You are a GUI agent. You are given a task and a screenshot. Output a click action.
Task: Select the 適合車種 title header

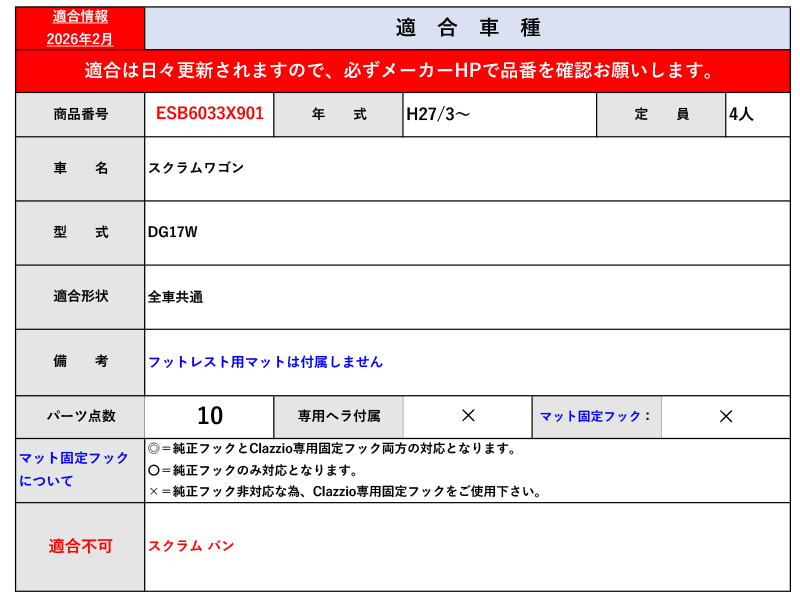pos(467,28)
